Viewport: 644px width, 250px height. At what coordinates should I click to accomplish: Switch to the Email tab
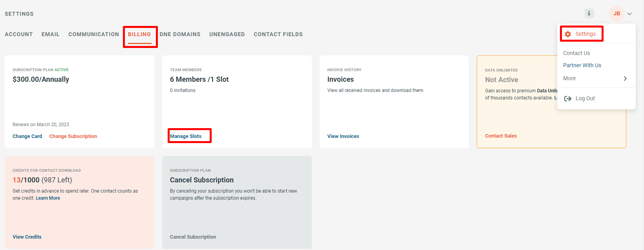51,34
